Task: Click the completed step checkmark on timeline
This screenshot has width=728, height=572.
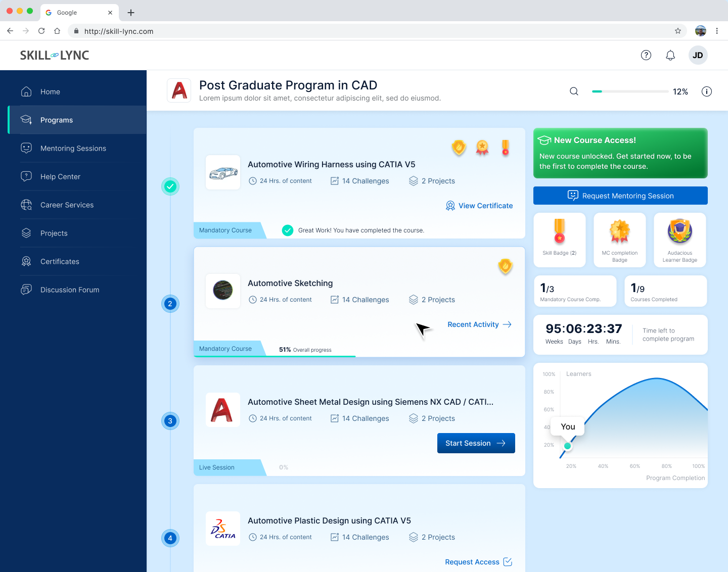Action: (x=170, y=186)
